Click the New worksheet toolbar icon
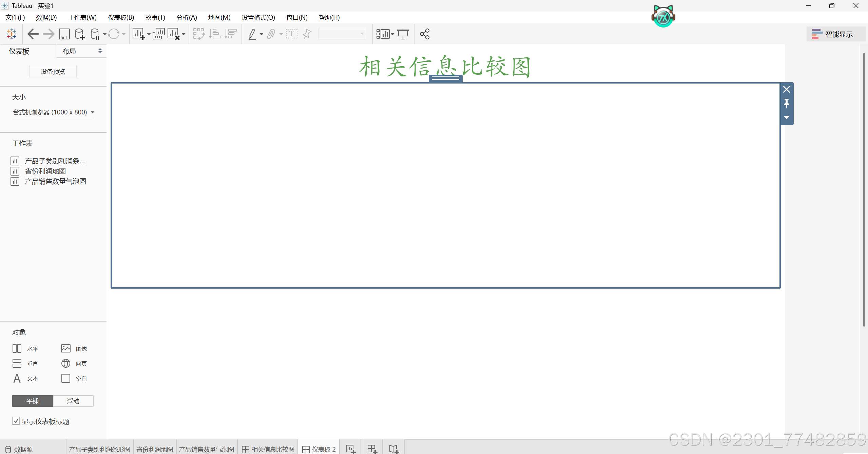 tap(139, 34)
